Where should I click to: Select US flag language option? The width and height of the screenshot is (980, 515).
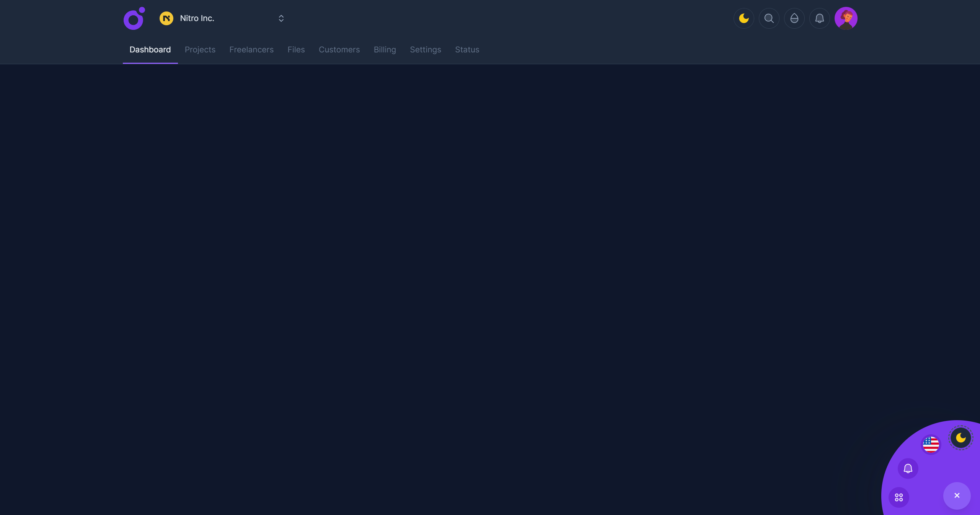931,445
